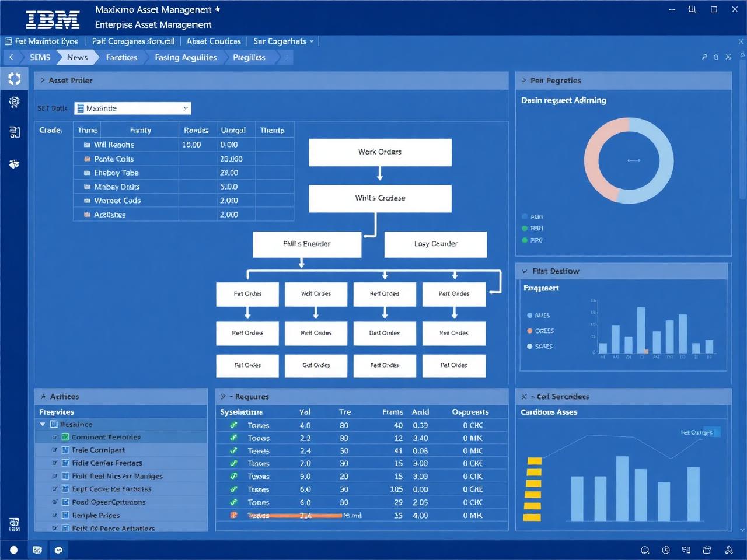
Task: Open the 'Ser Cagerhats' dropdown menu
Action: click(x=284, y=41)
